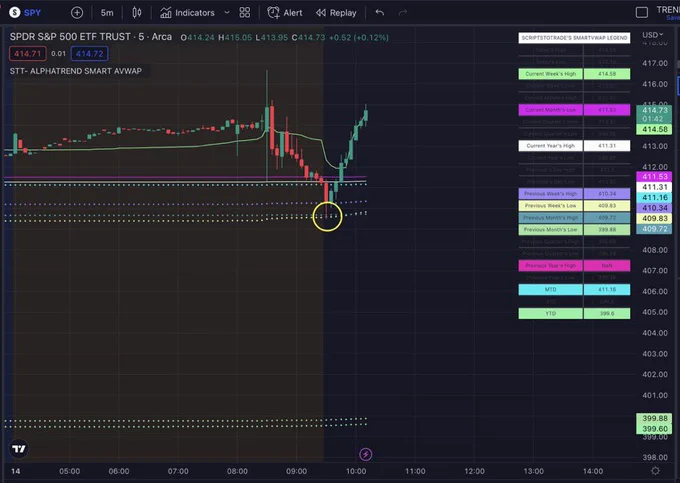This screenshot has height=483, width=680.
Task: Click the Previous Week's High legend row
Action: (x=574, y=194)
